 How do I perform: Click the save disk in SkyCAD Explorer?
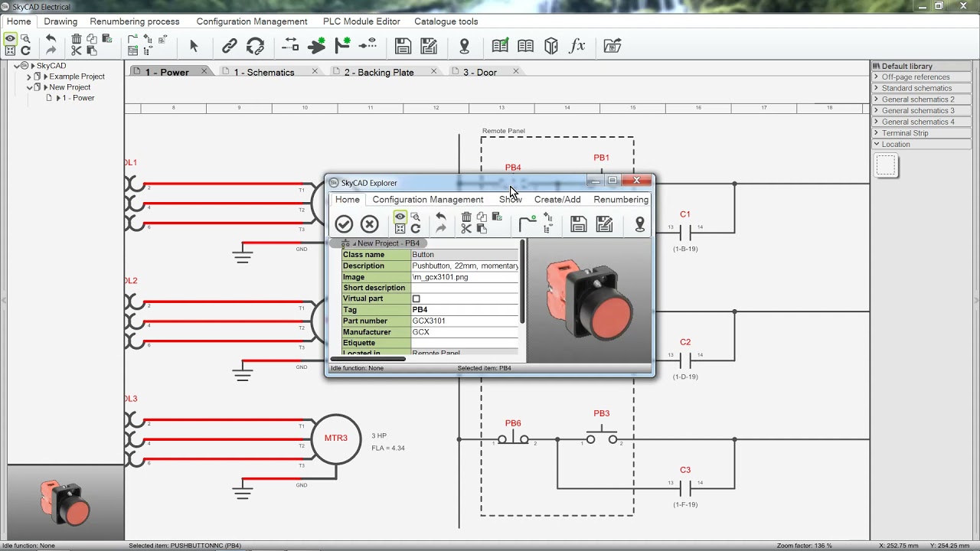[x=579, y=223]
